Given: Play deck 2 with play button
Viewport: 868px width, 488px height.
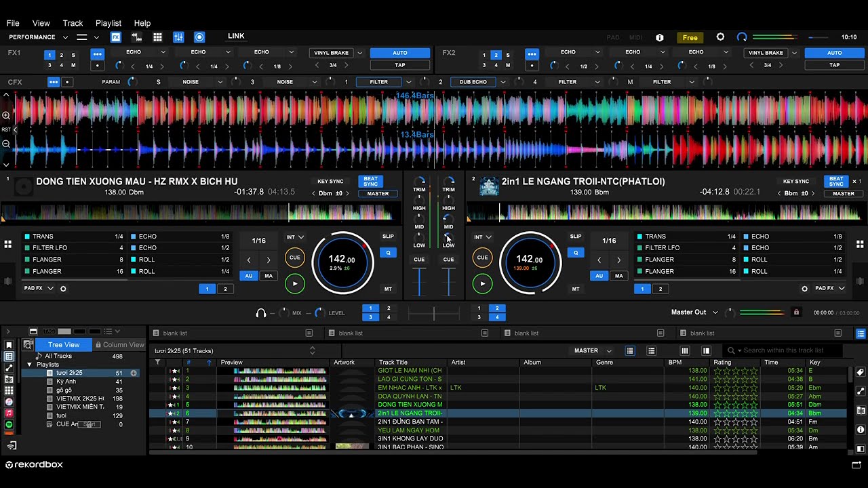Looking at the screenshot, I should [482, 284].
